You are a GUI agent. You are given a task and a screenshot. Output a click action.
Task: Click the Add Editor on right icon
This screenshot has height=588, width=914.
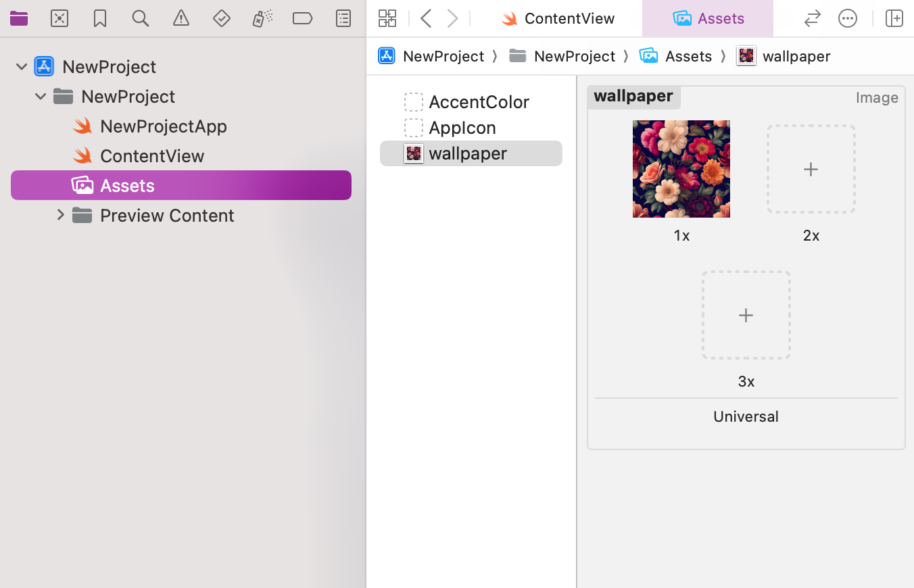(x=894, y=18)
